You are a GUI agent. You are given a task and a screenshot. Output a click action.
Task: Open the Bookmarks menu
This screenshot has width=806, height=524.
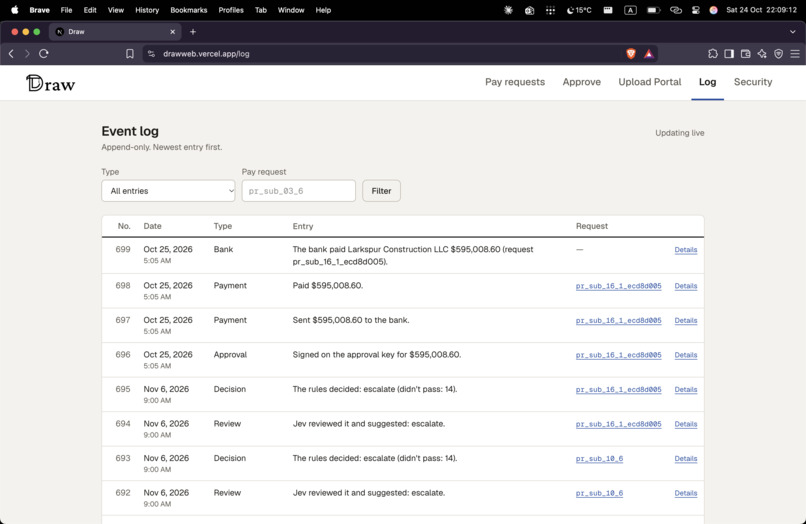pos(189,10)
